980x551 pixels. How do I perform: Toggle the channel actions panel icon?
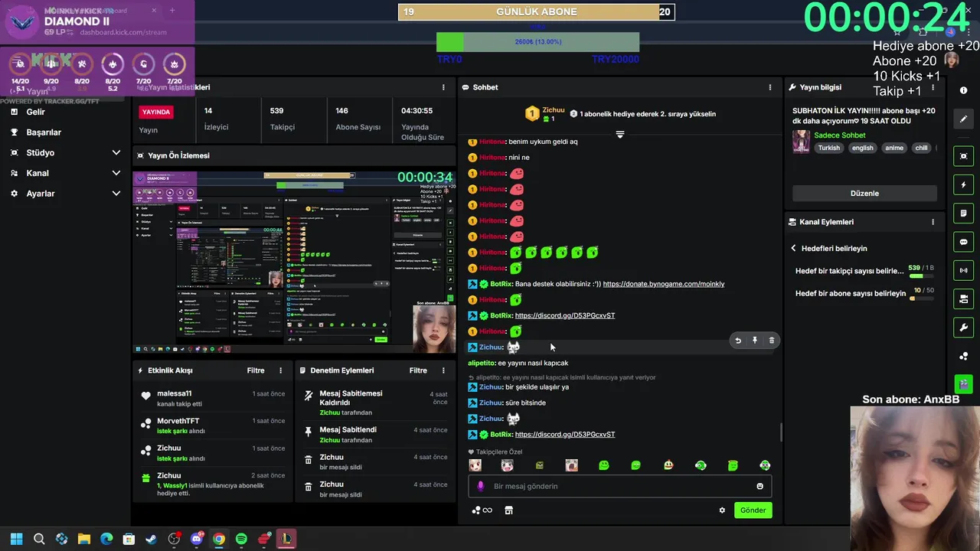963,298
